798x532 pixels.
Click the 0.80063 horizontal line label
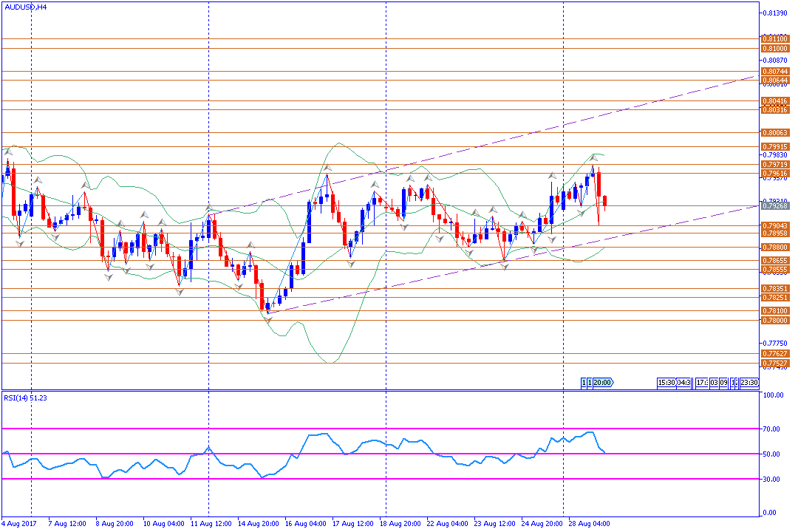(x=774, y=133)
